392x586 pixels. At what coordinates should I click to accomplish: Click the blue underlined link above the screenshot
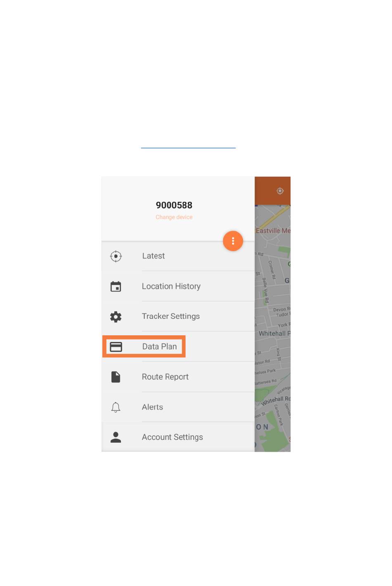[188, 147]
